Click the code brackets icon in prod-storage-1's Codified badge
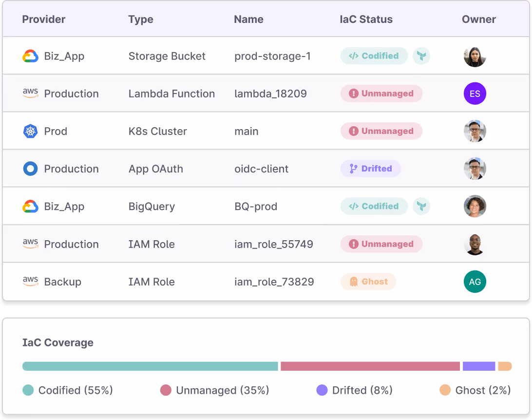532x420 pixels. click(353, 56)
